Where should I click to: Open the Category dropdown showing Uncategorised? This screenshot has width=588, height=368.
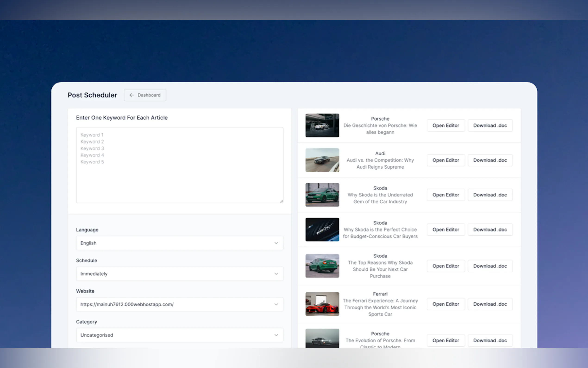(x=180, y=335)
